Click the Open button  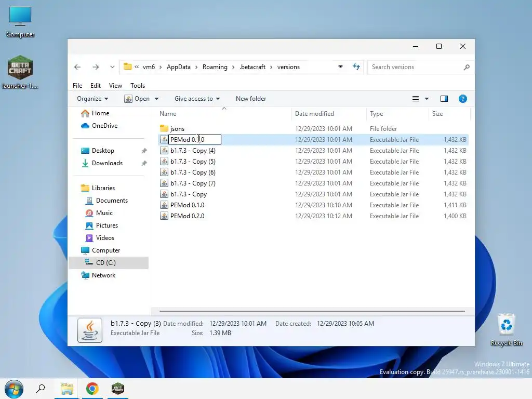(137, 99)
